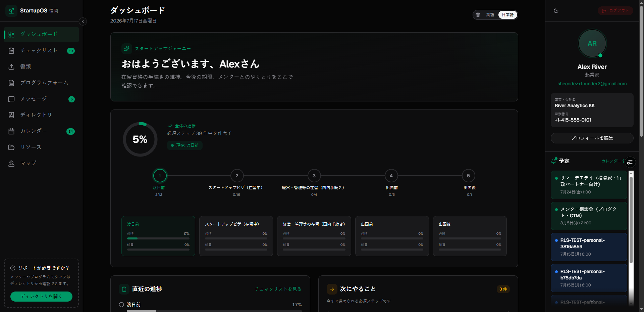Click the help question-mark icon in support box
This screenshot has height=312, width=644.
13,268
